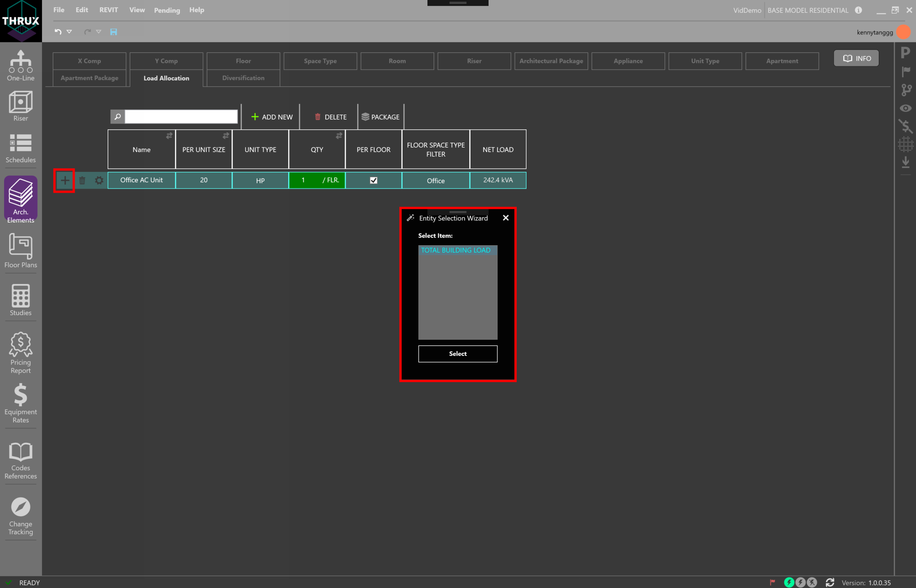The width and height of the screenshot is (916, 588).
Task: Click gear settings icon on Office AC row
Action: click(99, 180)
